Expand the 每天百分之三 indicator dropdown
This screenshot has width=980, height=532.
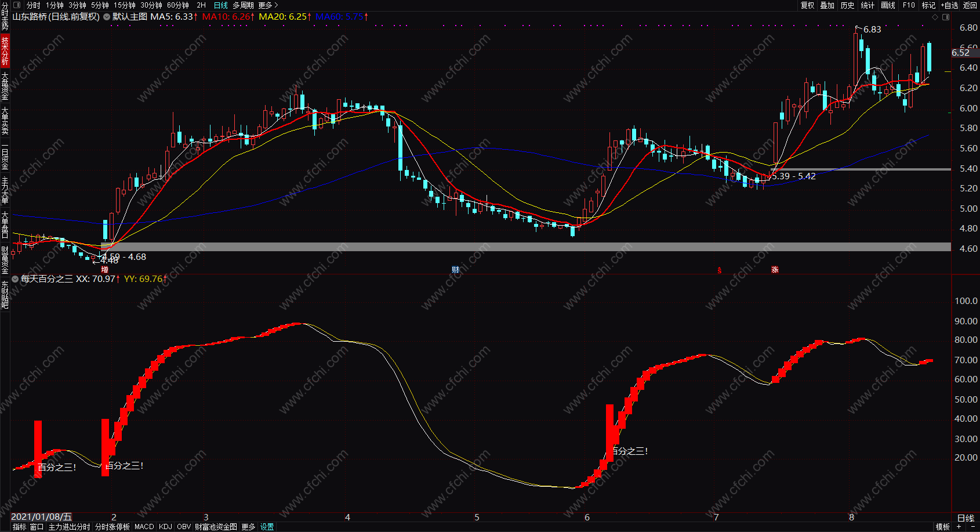coord(15,279)
